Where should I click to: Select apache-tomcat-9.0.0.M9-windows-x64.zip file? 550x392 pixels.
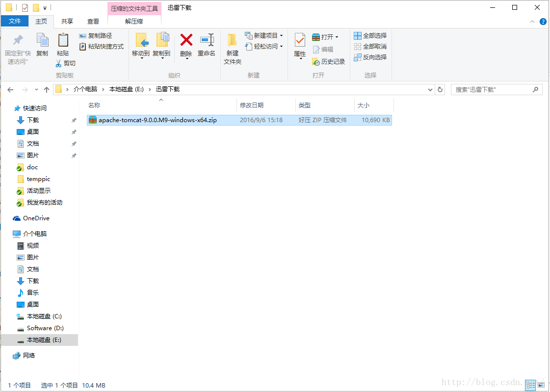point(239,120)
